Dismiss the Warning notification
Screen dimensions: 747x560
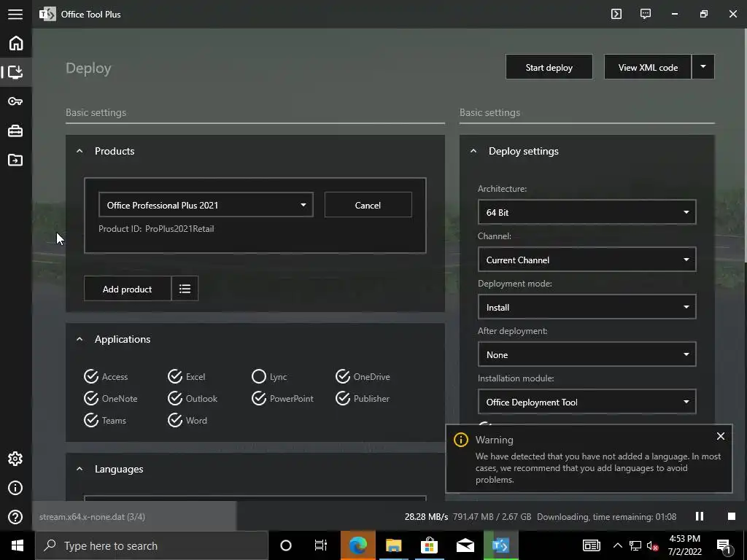pyautogui.click(x=720, y=436)
